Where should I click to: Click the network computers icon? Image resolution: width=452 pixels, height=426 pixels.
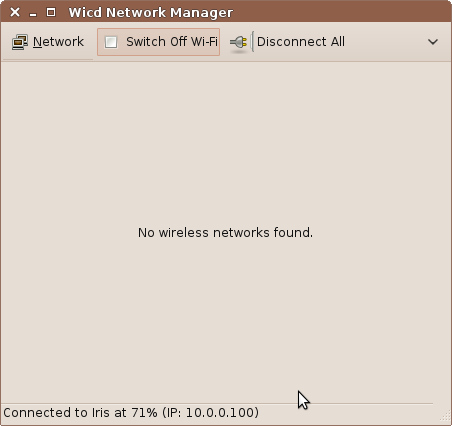(20, 42)
